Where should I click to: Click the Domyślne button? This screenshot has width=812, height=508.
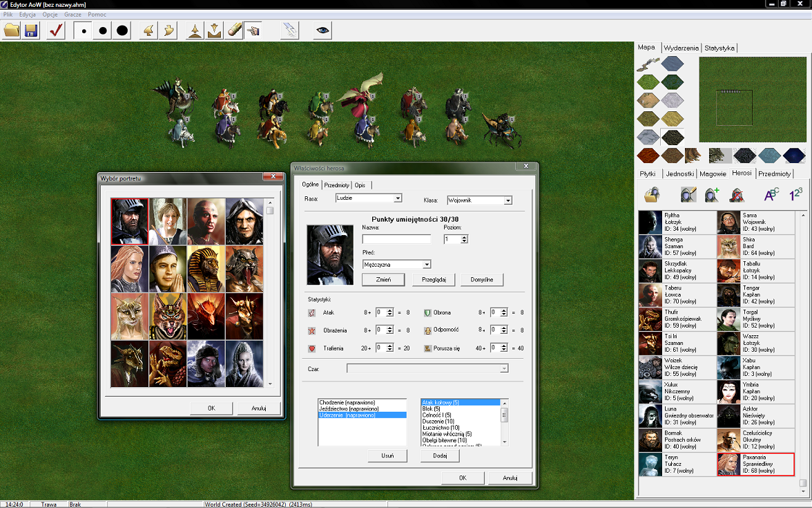[x=482, y=279]
